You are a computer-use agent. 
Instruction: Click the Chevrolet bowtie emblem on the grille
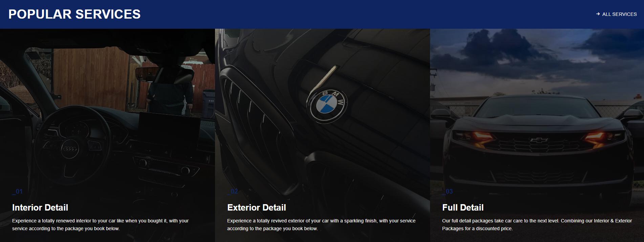click(x=539, y=140)
